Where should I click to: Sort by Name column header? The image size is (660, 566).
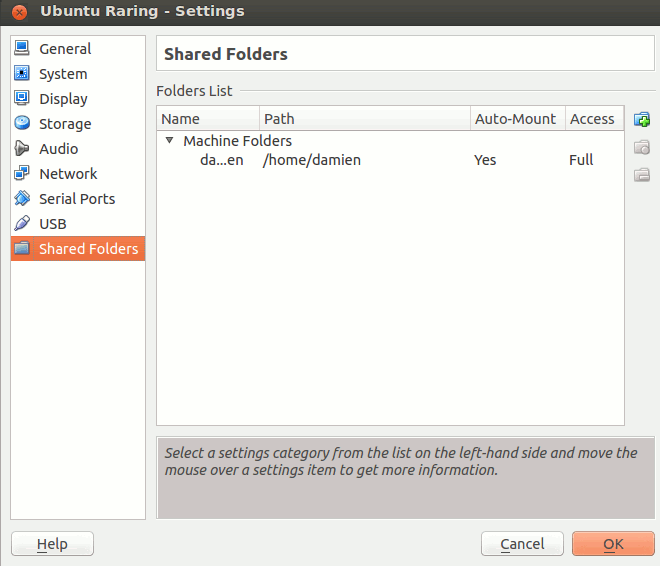point(208,119)
